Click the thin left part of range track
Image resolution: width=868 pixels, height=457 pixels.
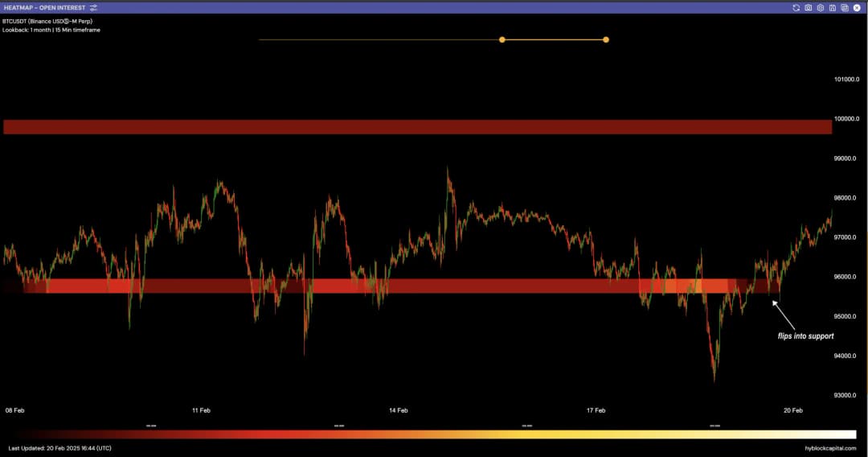click(x=378, y=39)
